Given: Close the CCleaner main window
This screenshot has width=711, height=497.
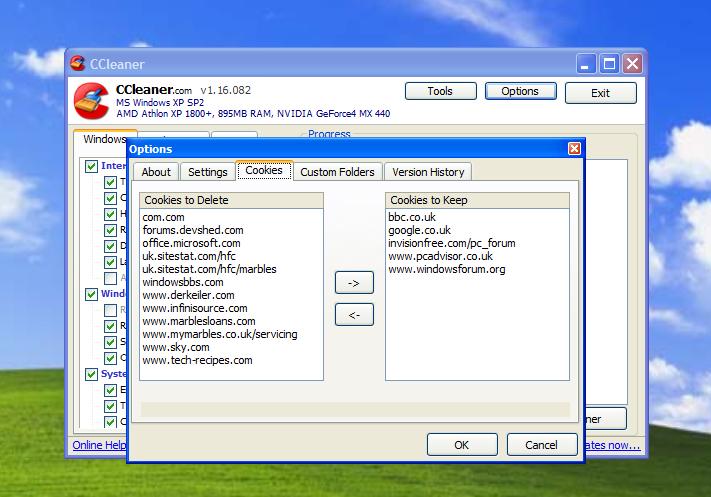Looking at the screenshot, I should coord(633,64).
